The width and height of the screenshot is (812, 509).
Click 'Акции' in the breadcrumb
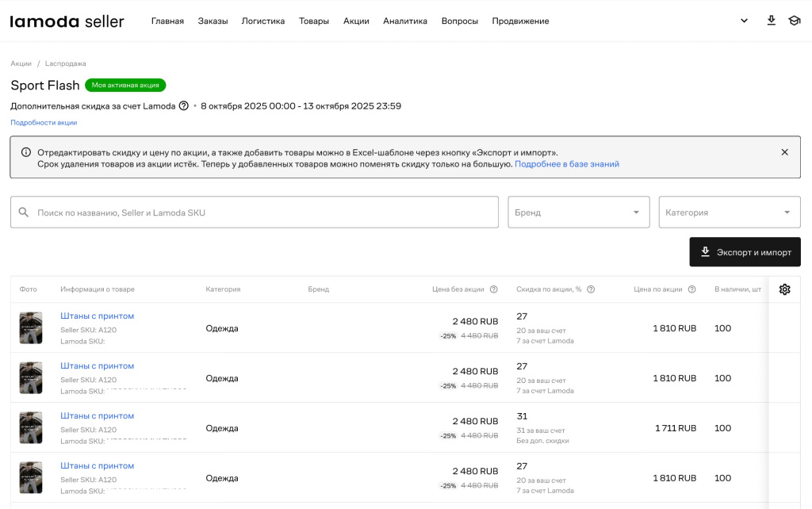coord(21,63)
